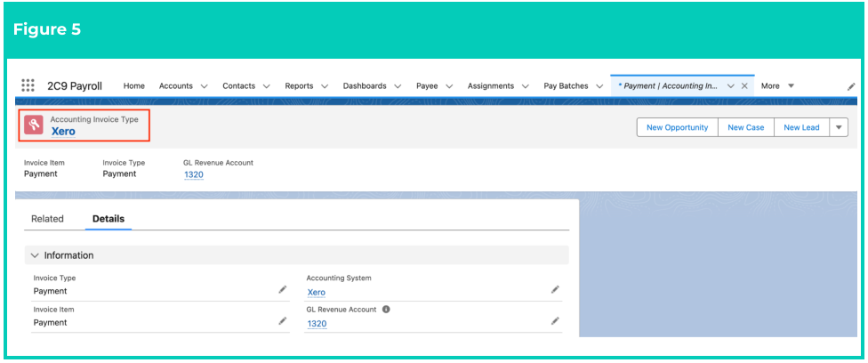Close the Payment | Accounting In... tab
This screenshot has width=868, height=363.
click(744, 86)
